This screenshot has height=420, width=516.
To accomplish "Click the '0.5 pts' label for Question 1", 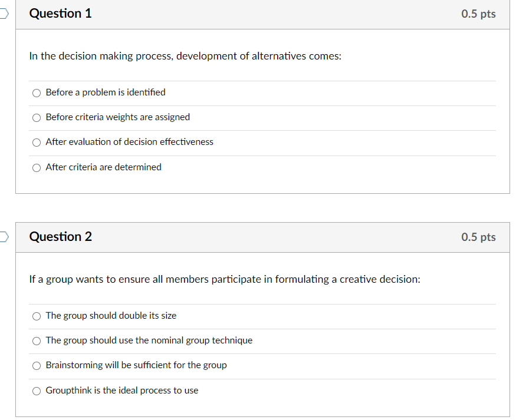I will click(478, 13).
